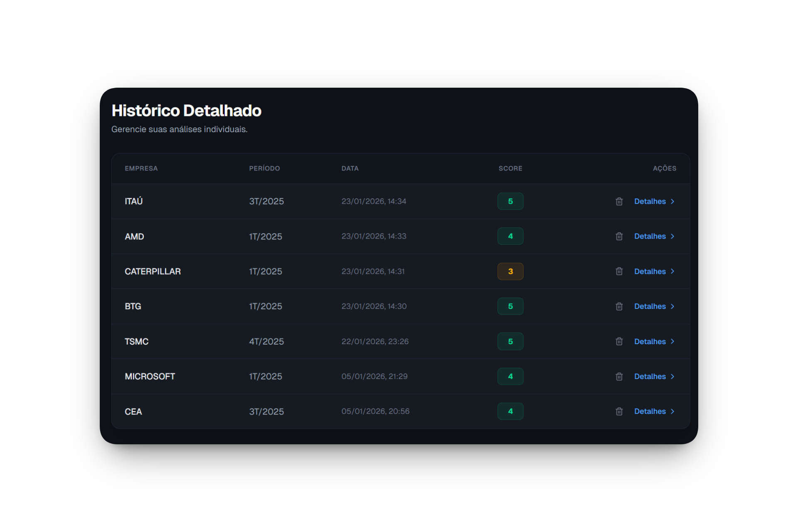This screenshot has width=798, height=532.
Task: View Detalhes for CATERPILLAR
Action: (x=650, y=271)
